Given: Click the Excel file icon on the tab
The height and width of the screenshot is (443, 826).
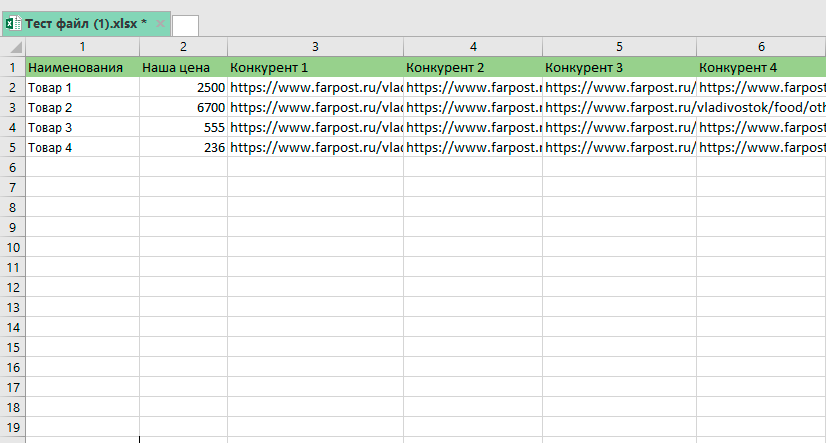Looking at the screenshot, I should pyautogui.click(x=13, y=23).
